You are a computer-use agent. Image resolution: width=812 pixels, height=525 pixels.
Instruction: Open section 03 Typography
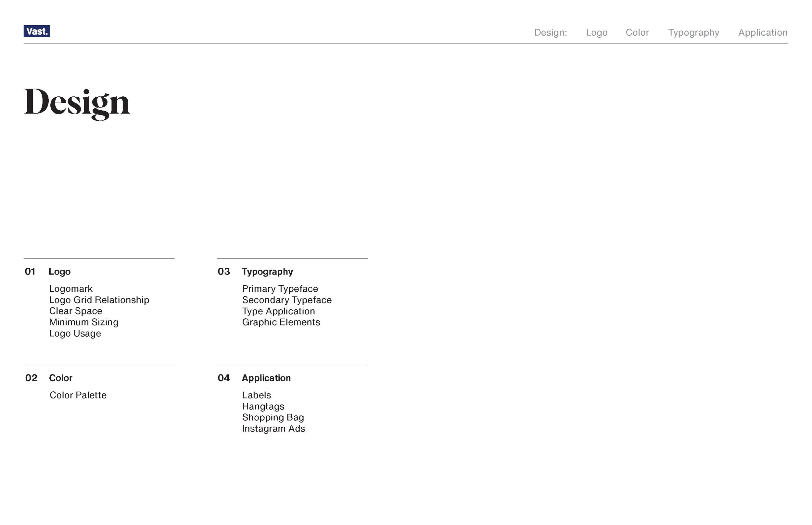coord(268,272)
